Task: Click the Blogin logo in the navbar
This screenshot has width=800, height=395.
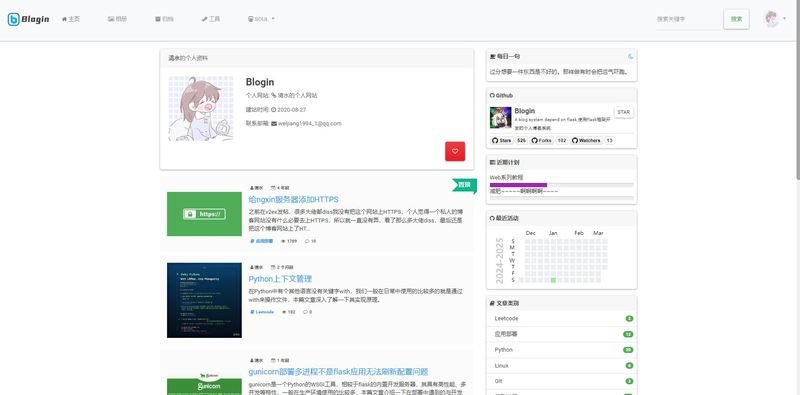Action: pyautogui.click(x=29, y=19)
